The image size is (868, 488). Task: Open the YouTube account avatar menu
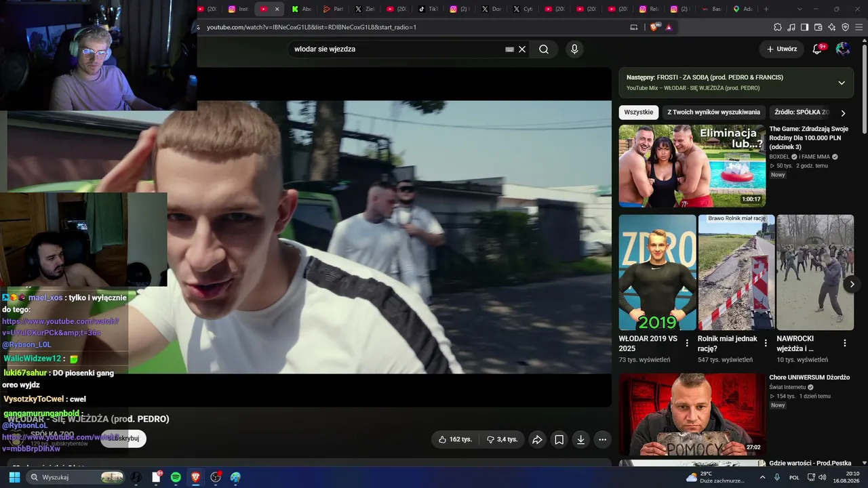click(x=843, y=49)
